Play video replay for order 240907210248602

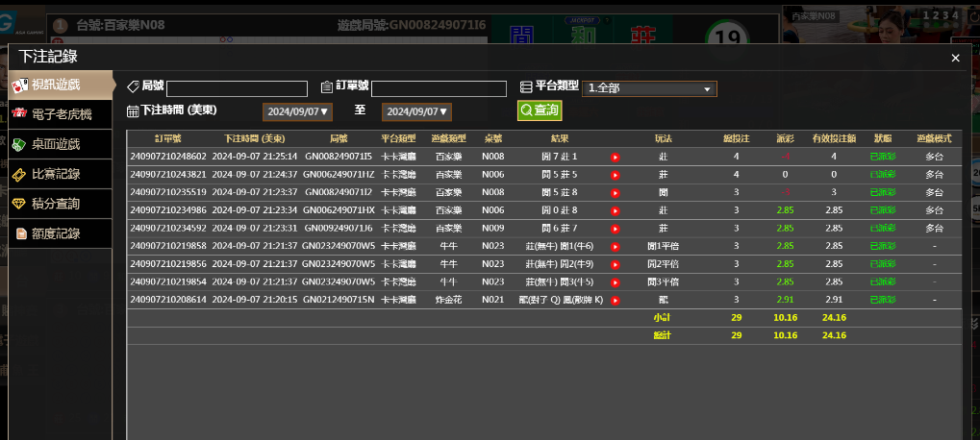click(x=615, y=157)
